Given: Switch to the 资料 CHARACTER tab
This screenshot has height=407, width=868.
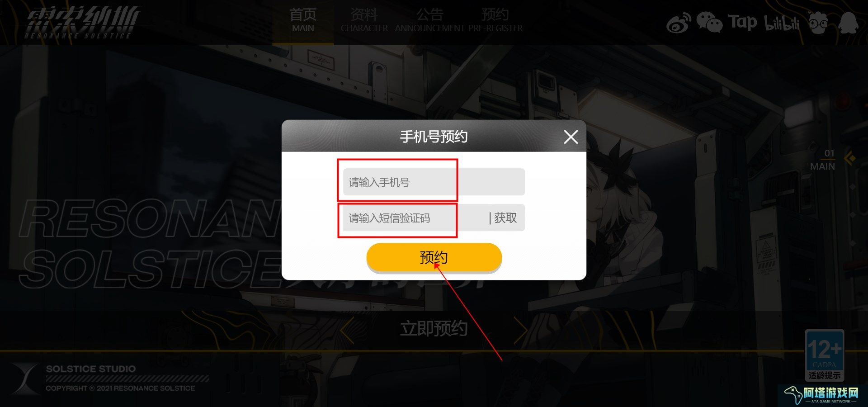Looking at the screenshot, I should pos(364,21).
